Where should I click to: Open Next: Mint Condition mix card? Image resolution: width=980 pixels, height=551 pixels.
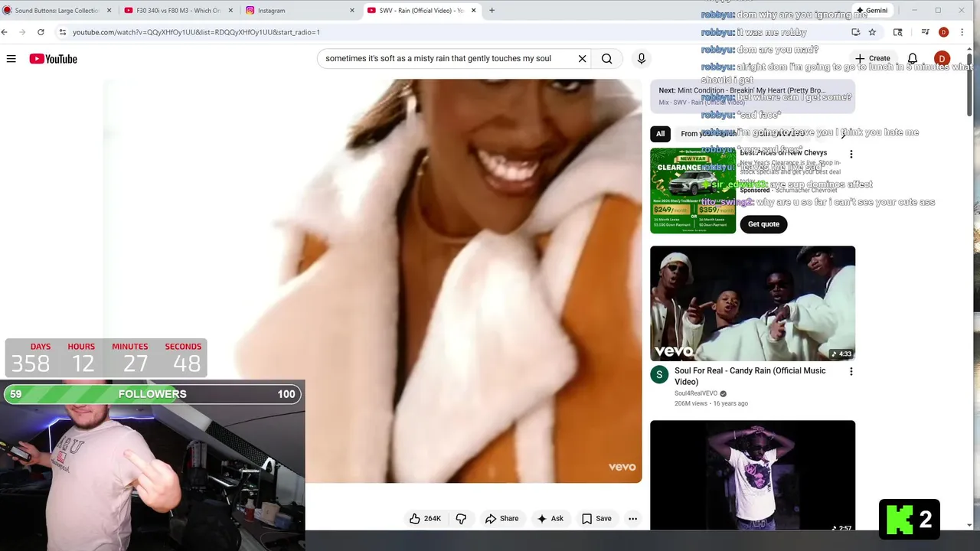pyautogui.click(x=753, y=96)
